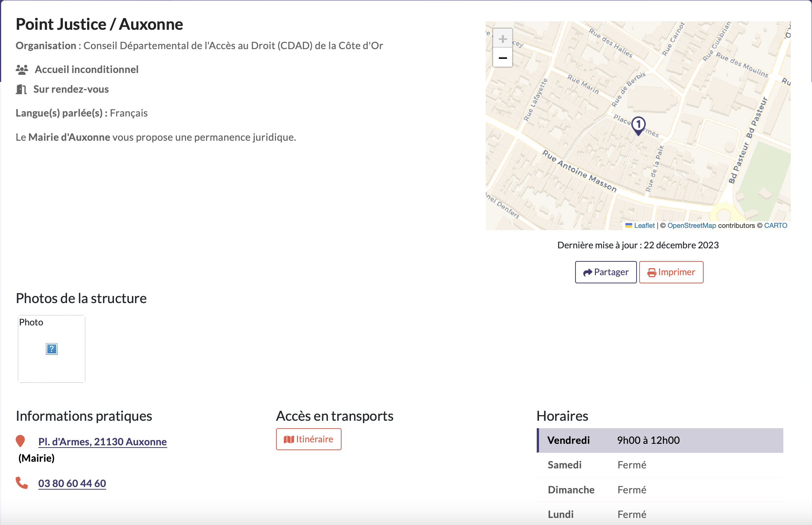Click the door icon beside Sur rendez-vous
Screen dimensions: 812x525
pyautogui.click(x=21, y=89)
